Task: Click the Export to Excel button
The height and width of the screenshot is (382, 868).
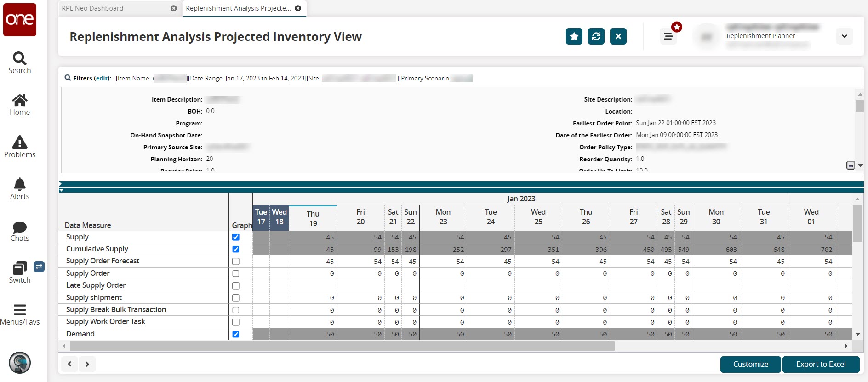Action: [821, 364]
